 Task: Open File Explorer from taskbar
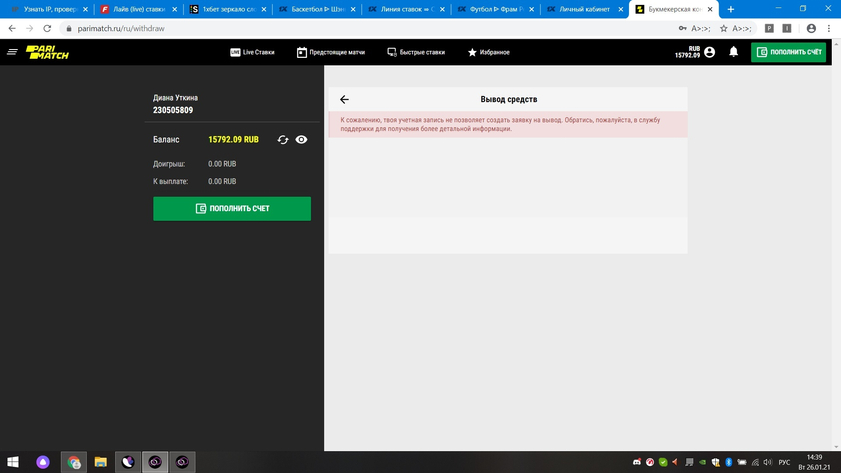[x=100, y=462]
